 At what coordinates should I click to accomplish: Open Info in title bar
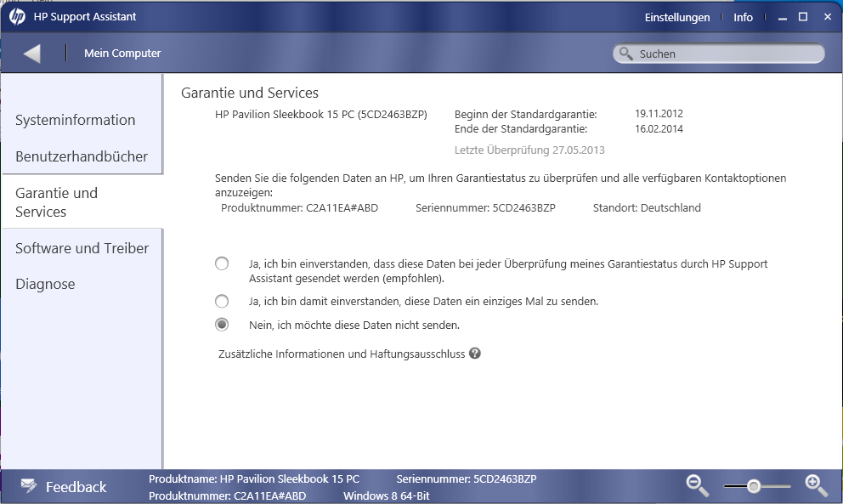[743, 17]
